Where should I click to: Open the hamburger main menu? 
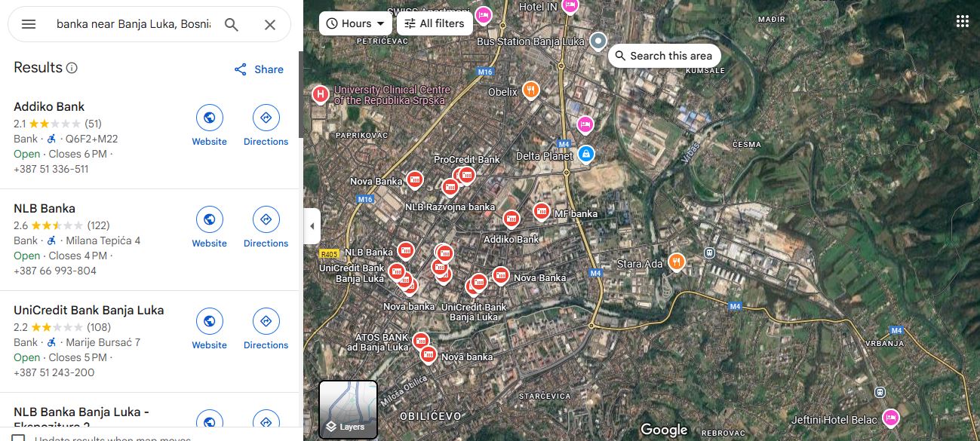coord(29,24)
